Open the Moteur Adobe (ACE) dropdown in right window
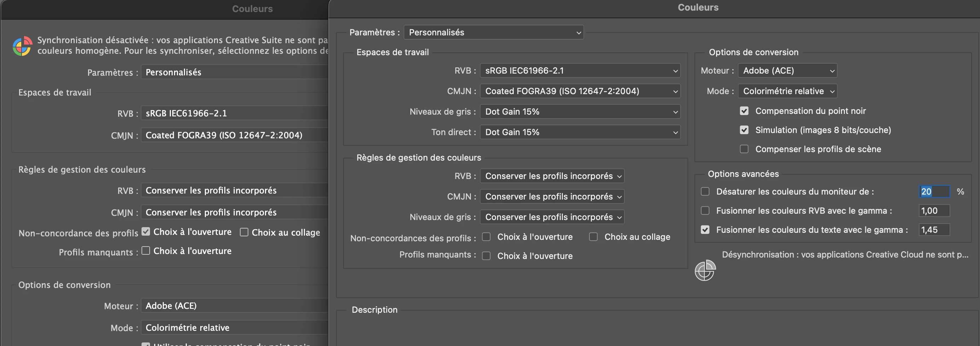Image resolution: width=980 pixels, height=346 pixels. pyautogui.click(x=788, y=70)
